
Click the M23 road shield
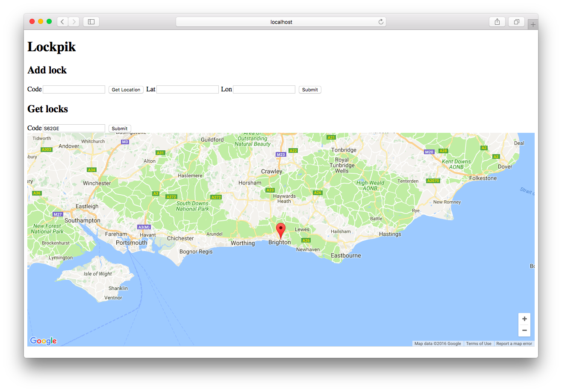click(x=281, y=155)
